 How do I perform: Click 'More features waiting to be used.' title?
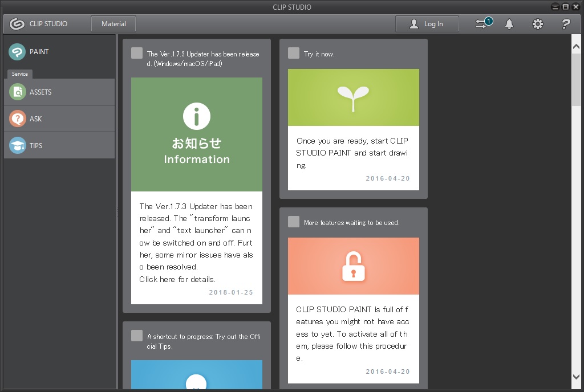point(351,223)
